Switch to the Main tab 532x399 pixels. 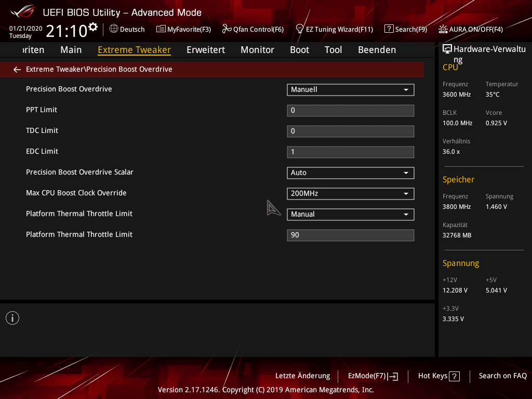(71, 50)
